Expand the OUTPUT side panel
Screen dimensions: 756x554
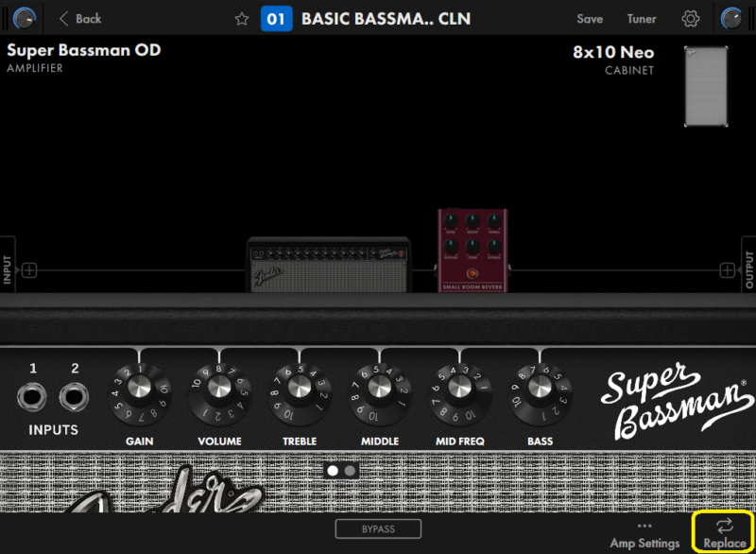tap(748, 270)
